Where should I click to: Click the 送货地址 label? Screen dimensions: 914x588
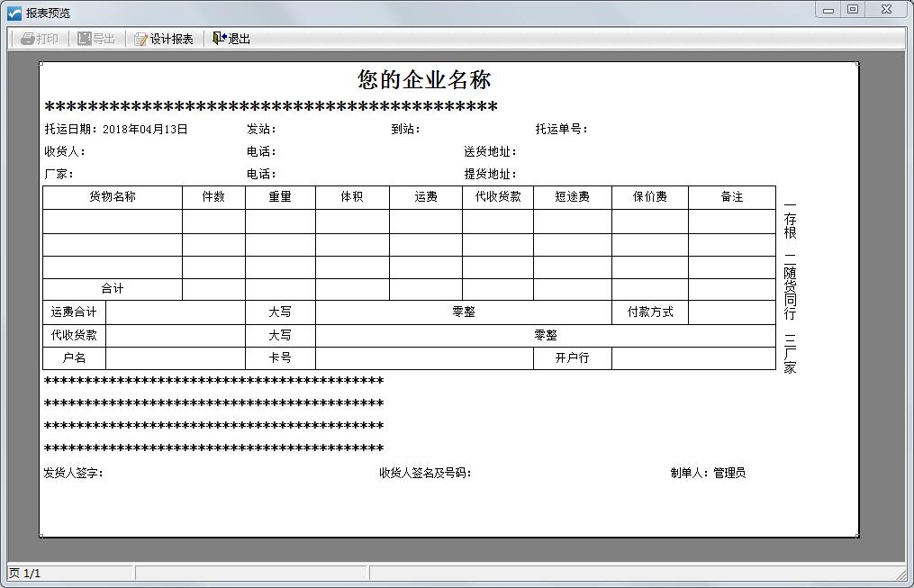click(490, 151)
